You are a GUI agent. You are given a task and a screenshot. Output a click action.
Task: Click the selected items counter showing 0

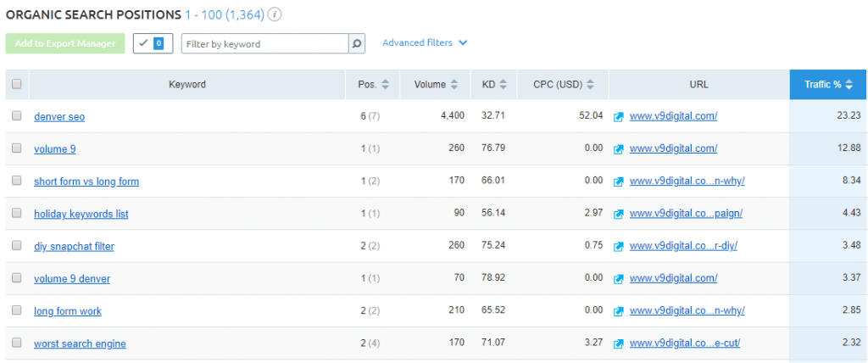153,43
